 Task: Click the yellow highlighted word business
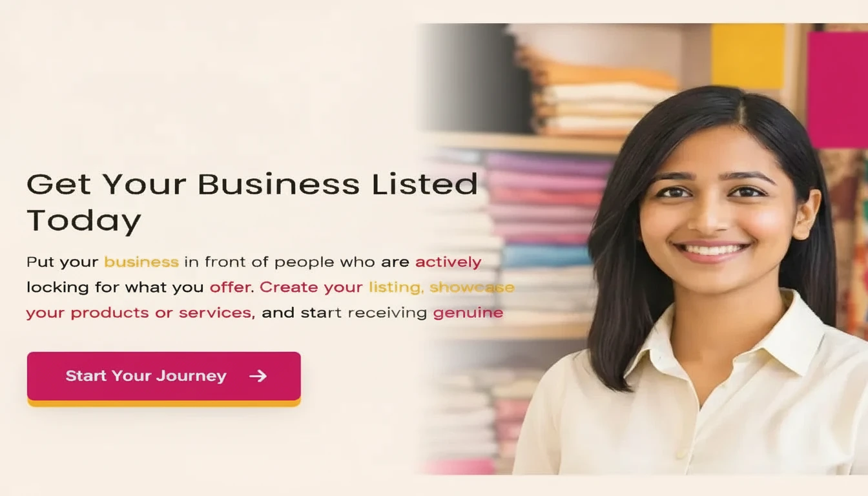point(141,262)
